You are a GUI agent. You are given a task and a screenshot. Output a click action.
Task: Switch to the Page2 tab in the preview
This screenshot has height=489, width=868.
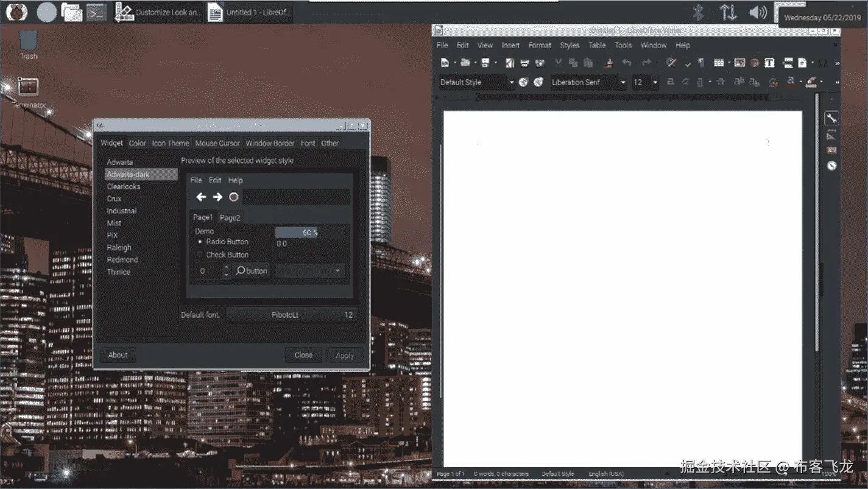click(x=230, y=217)
